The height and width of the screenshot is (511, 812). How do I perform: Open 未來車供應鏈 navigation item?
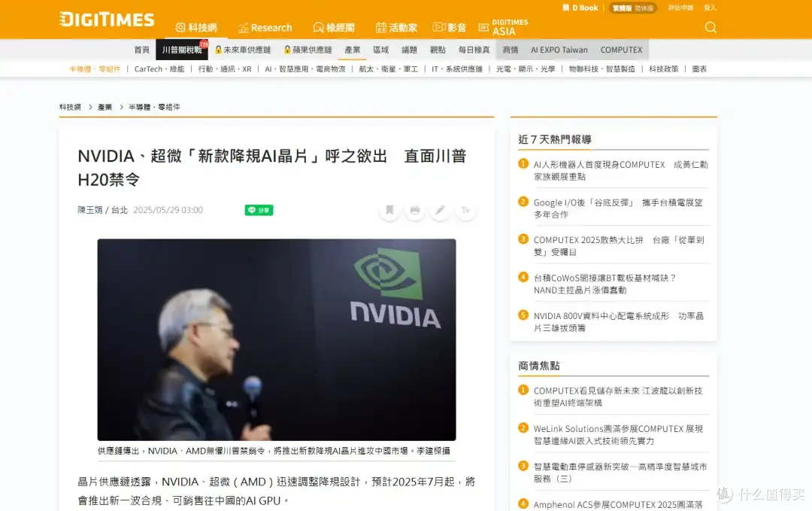243,50
